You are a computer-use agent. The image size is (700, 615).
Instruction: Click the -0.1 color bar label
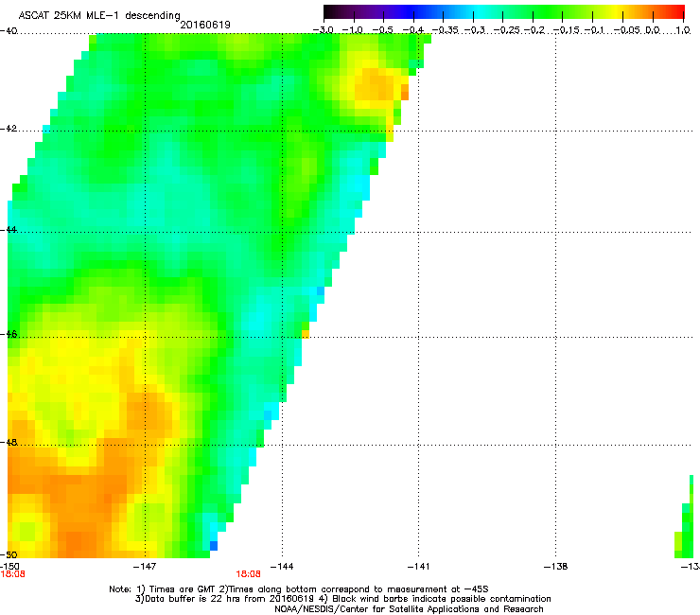[x=594, y=30]
